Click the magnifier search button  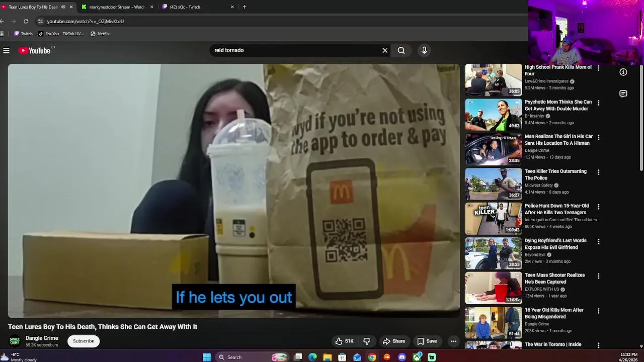pyautogui.click(x=401, y=50)
